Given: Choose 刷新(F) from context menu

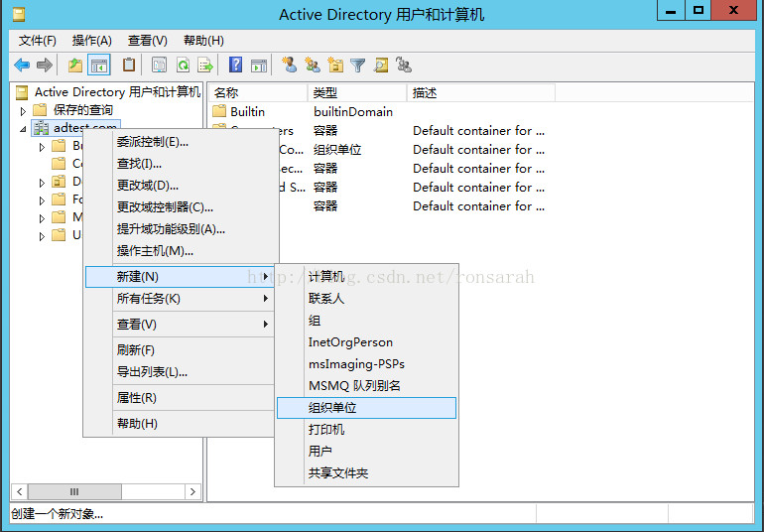Looking at the screenshot, I should point(180,350).
